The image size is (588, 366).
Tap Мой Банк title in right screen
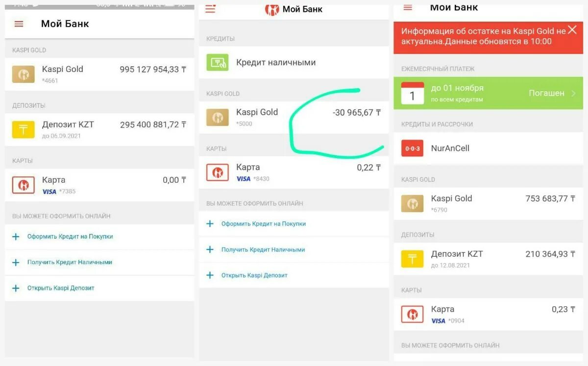(454, 7)
